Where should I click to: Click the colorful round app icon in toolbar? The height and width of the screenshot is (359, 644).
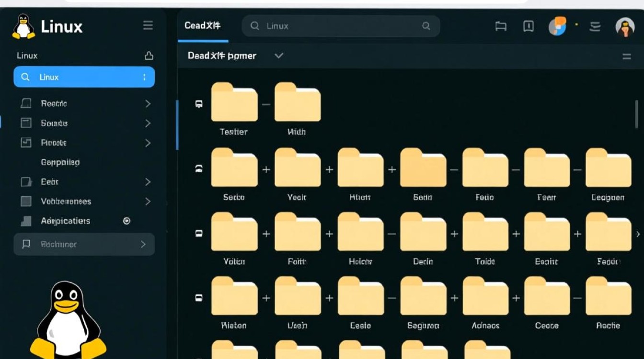tap(557, 26)
